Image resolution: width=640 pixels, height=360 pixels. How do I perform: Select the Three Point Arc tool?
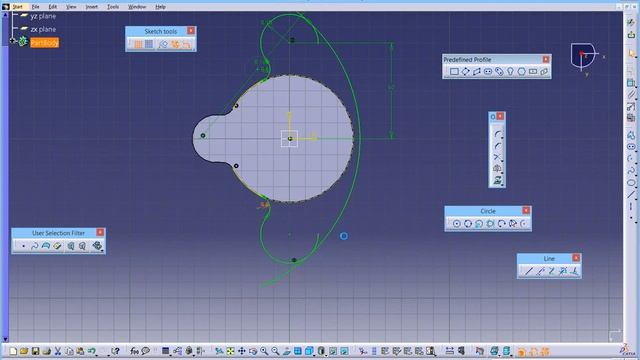tap(501, 223)
